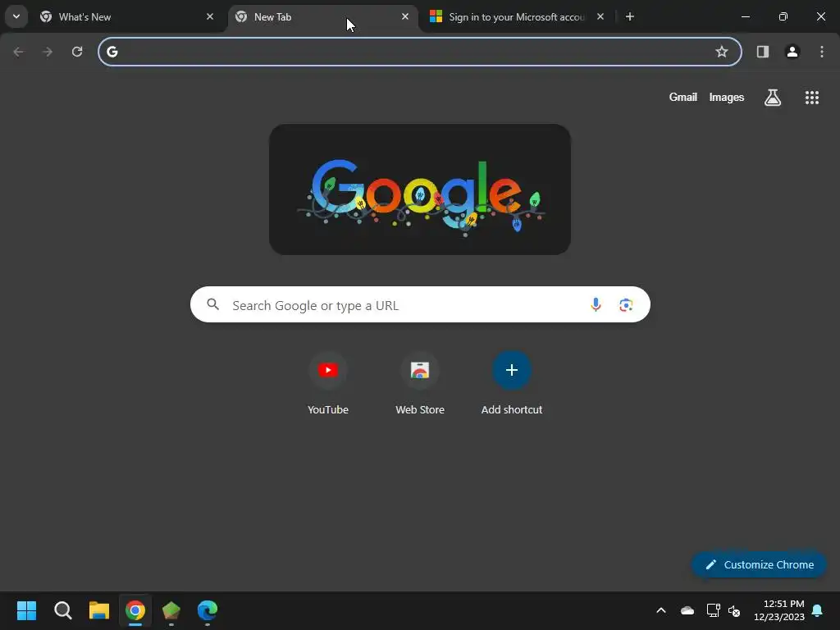
Task: Start voice search with microphone icon
Action: tap(596, 305)
